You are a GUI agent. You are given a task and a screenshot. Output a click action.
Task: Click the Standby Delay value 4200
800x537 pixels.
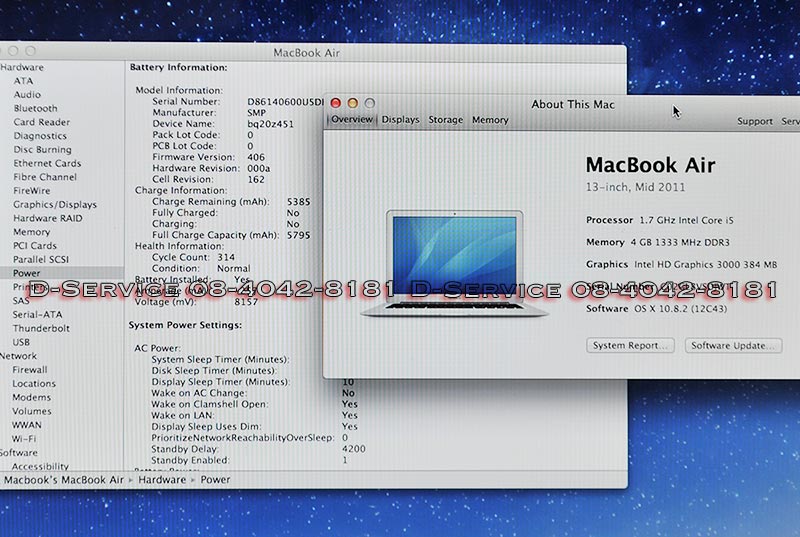pyautogui.click(x=354, y=449)
